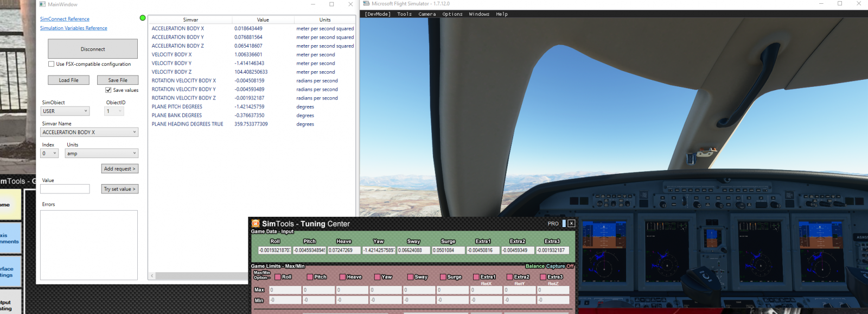Toggle the Extra1 Max/Min option box
The height and width of the screenshot is (314, 868).
(x=476, y=277)
